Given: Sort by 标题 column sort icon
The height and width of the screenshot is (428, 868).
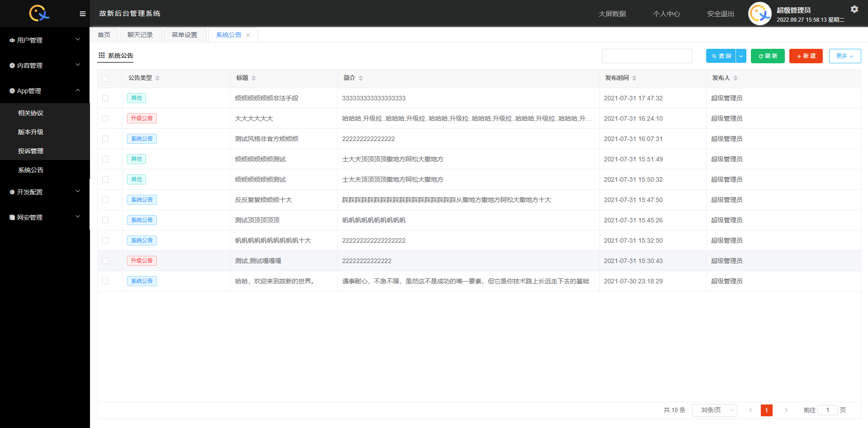Looking at the screenshot, I should [x=254, y=78].
